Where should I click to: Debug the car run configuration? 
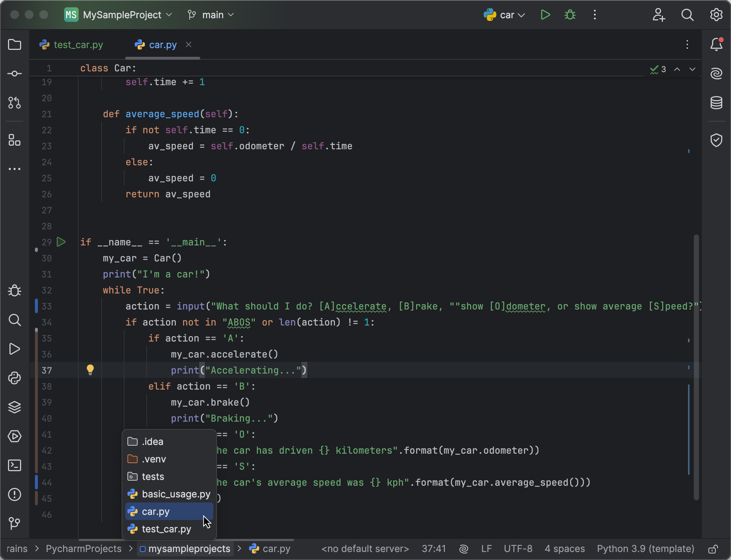click(569, 15)
